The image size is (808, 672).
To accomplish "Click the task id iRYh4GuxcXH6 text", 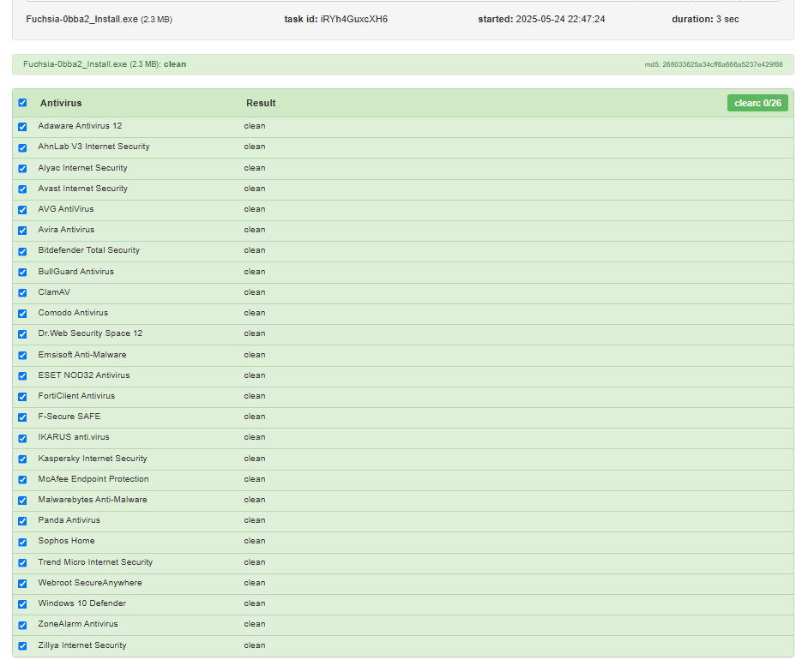I will click(x=353, y=19).
